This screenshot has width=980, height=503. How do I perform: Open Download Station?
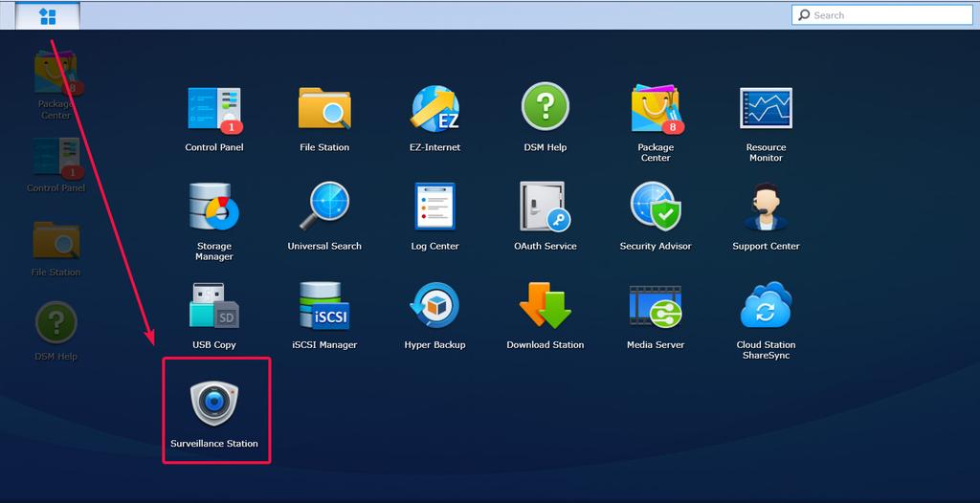tap(545, 306)
